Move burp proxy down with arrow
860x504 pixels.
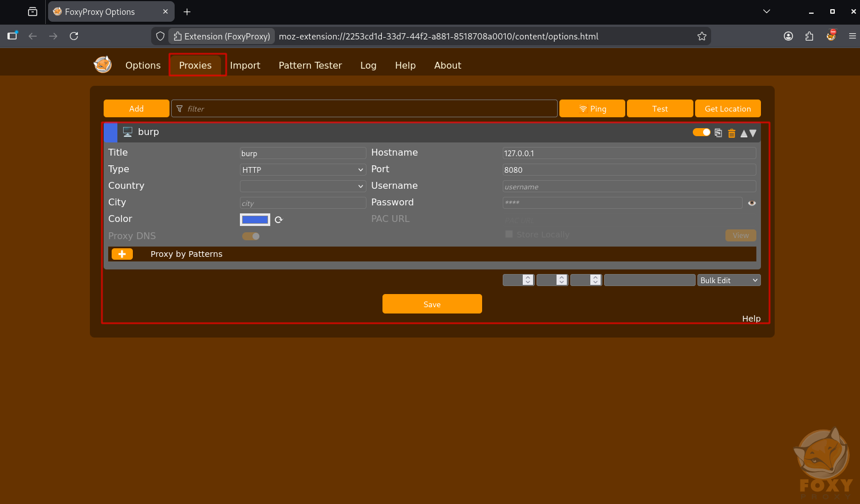point(753,133)
